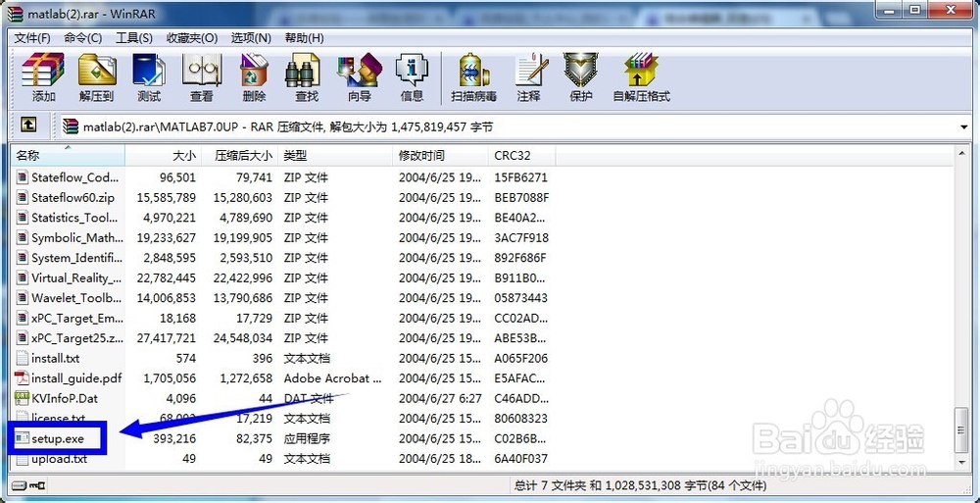This screenshot has height=503, width=980.
Task: Click the Protect (保护) shield icon
Action: (580, 70)
